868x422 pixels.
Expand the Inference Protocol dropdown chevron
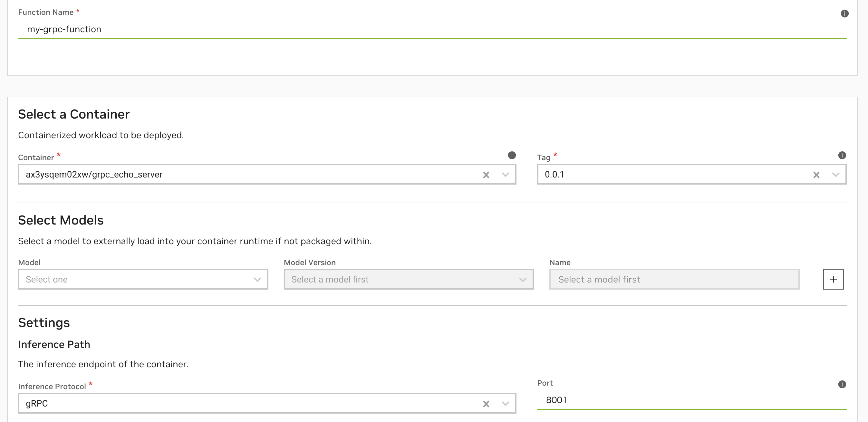click(x=505, y=404)
